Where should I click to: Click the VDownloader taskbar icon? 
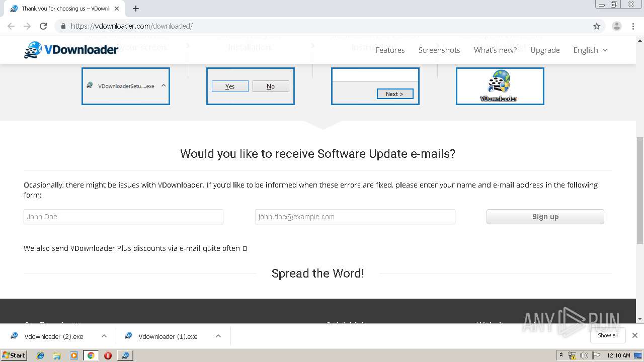pos(125,355)
